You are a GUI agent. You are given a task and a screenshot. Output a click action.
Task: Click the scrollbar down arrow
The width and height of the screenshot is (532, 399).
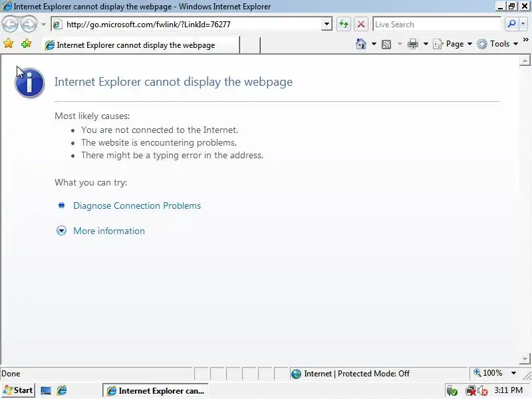pyautogui.click(x=525, y=358)
